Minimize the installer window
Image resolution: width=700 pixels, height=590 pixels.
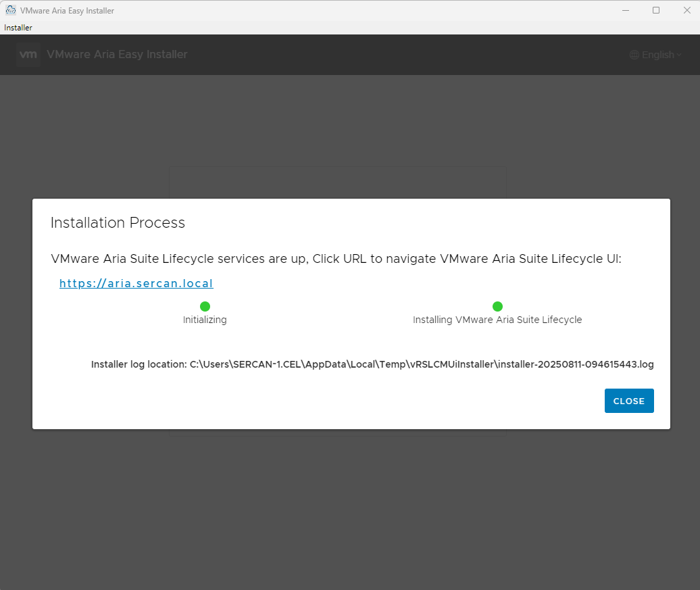pyautogui.click(x=626, y=10)
